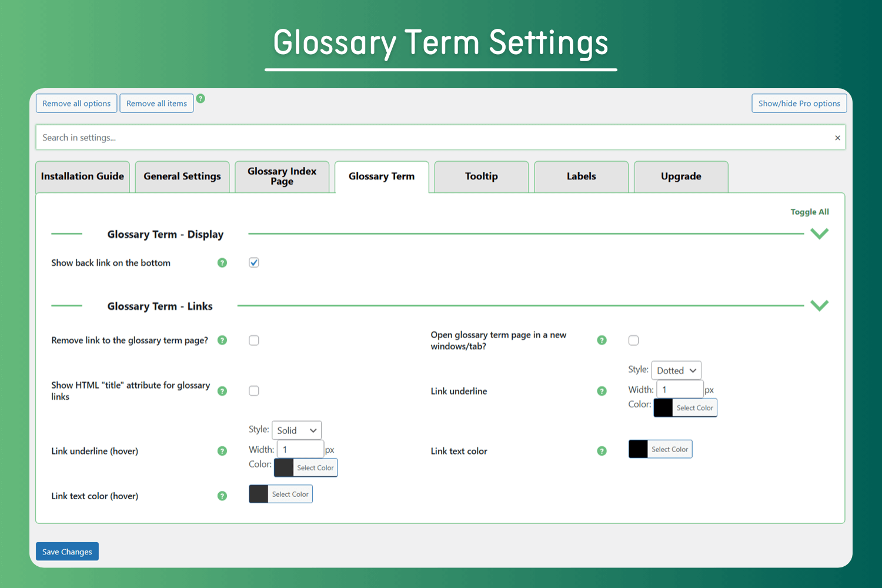Viewport: 882px width, 588px height.
Task: Enable open glossary term in new window/tab
Action: (633, 340)
